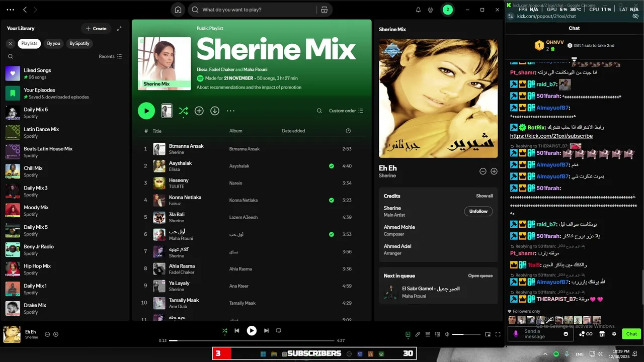The width and height of the screenshot is (644, 362).
Task: Open the Drake Mix playlist
Action: [65, 309]
